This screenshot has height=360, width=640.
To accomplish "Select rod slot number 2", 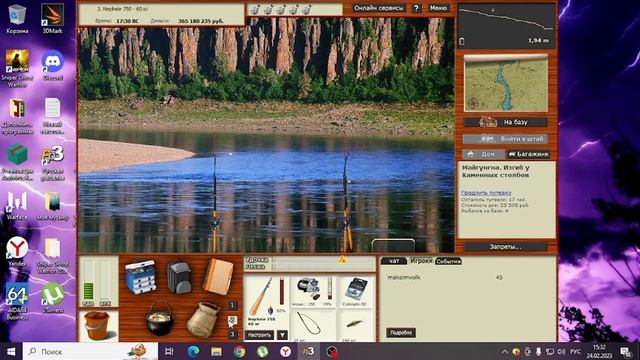I will [232, 320].
